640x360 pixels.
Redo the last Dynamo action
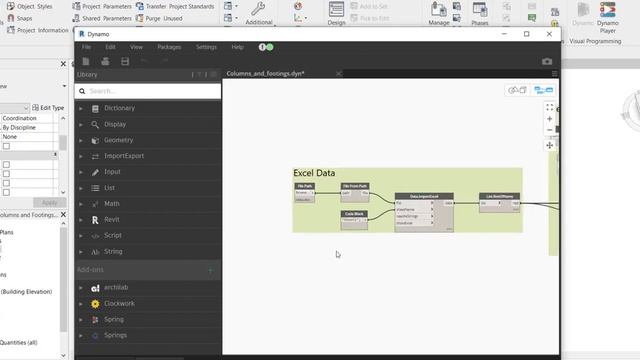[x=164, y=61]
